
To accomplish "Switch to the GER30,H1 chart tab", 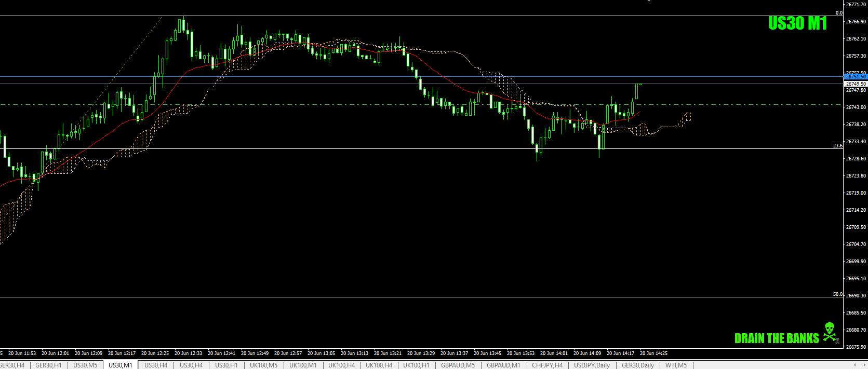I will pyautogui.click(x=48, y=365).
